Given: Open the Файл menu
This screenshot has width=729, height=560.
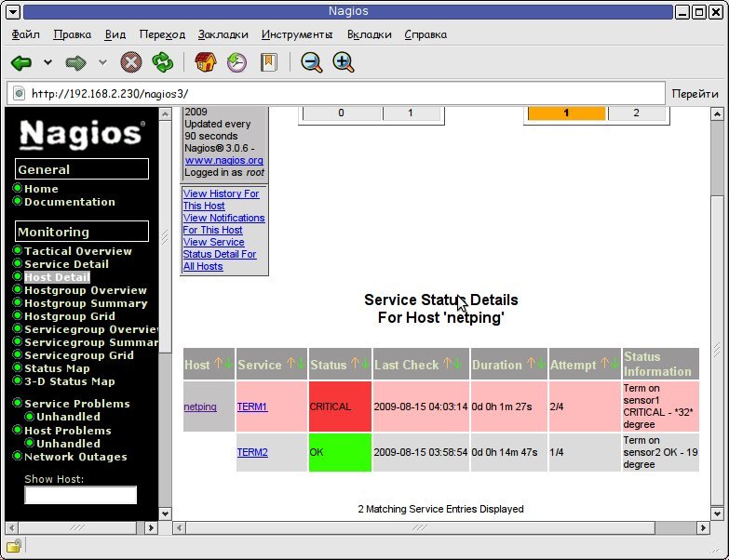Looking at the screenshot, I should [x=25, y=34].
